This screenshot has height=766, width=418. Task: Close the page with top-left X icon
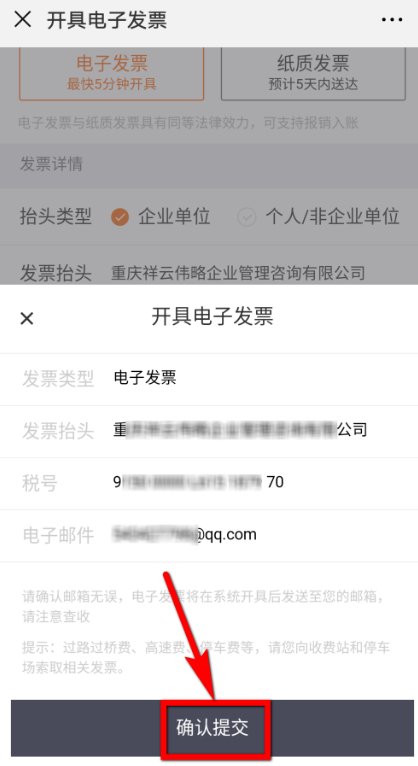pos(22,20)
